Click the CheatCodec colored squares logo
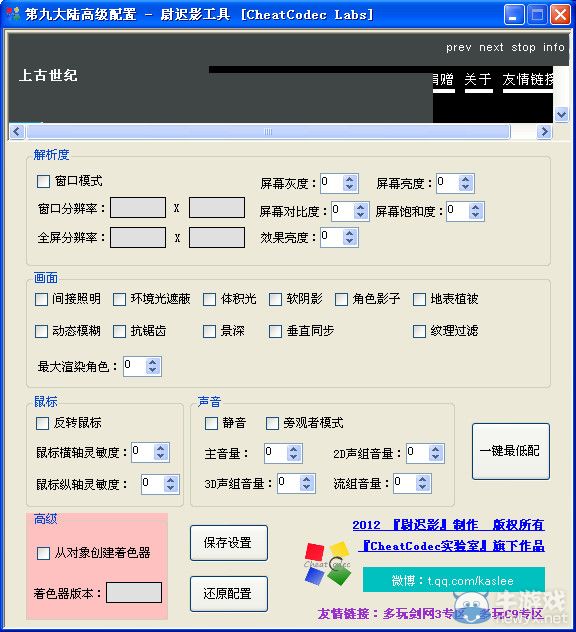 (x=327, y=564)
